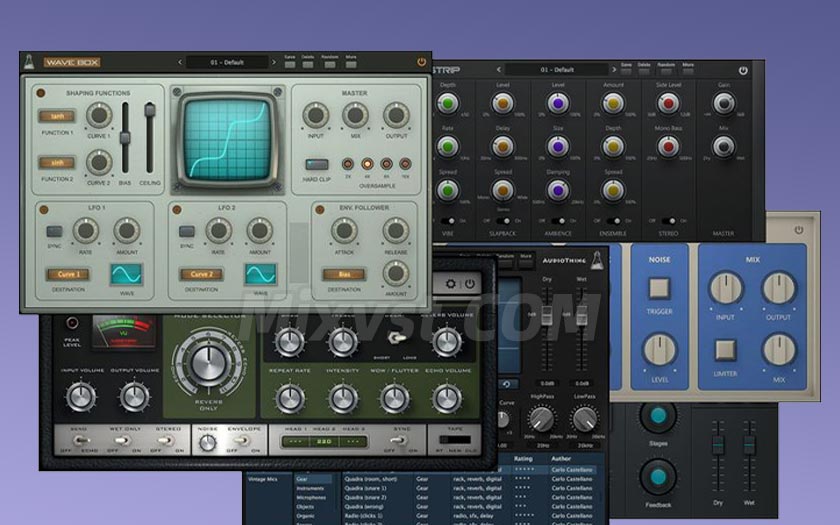Screen dimensions: 840x525
Task: Click Random button in Wave Box header
Action: coord(330,65)
